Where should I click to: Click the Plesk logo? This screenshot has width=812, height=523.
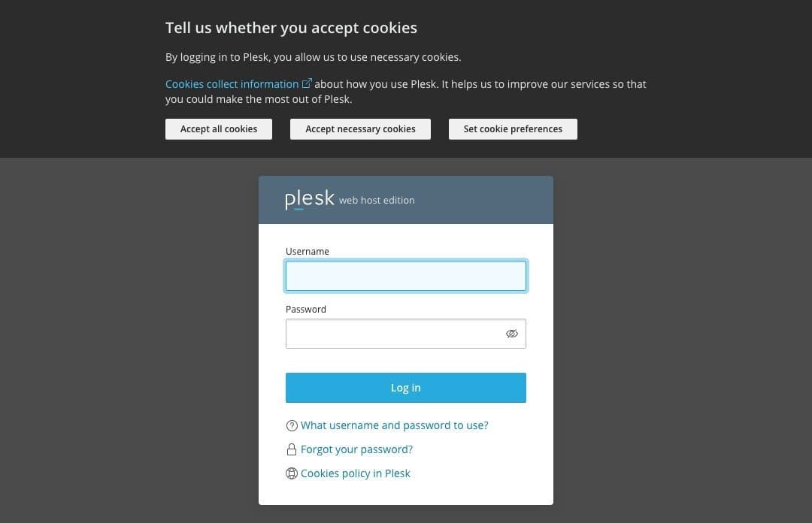(309, 199)
